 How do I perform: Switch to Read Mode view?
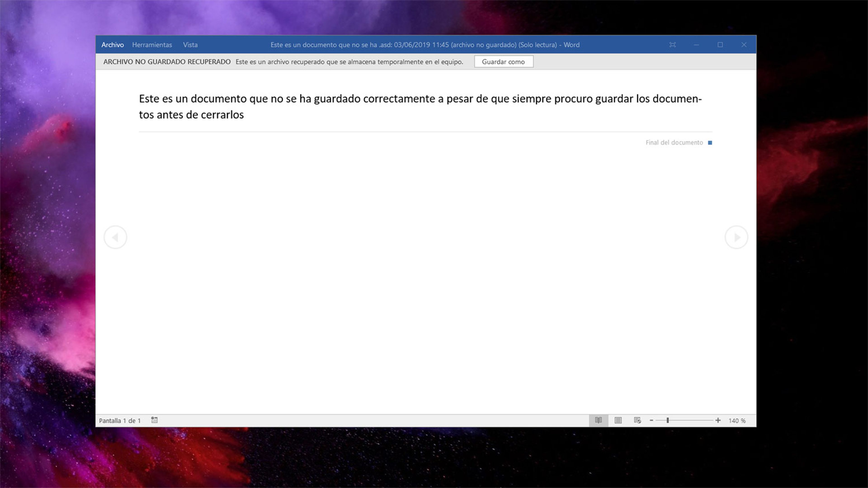tap(598, 420)
